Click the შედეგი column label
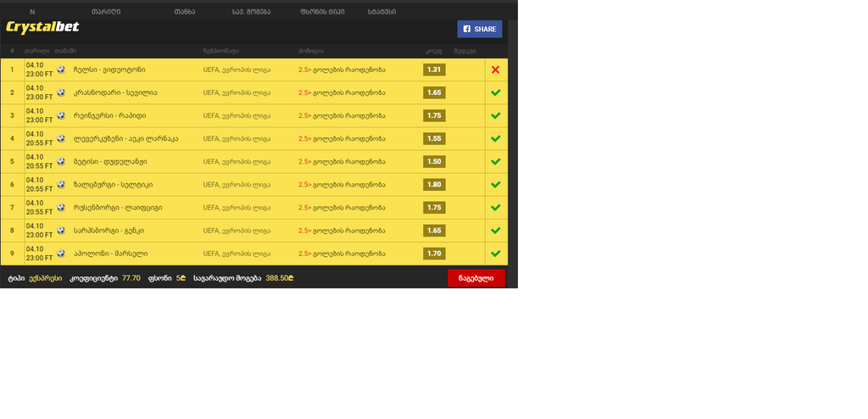 coord(465,51)
